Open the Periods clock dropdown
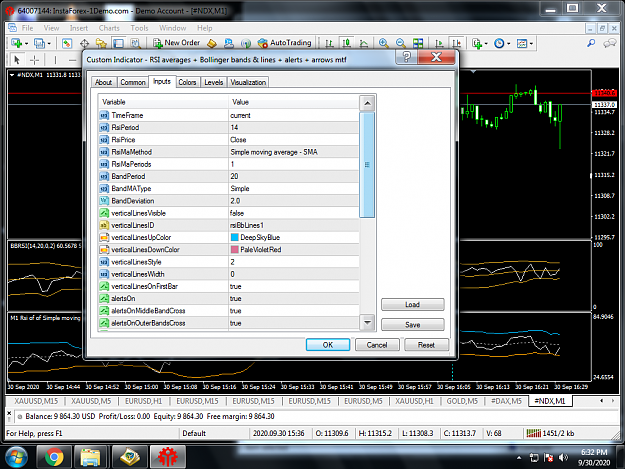This screenshot has width=625, height=469. pos(502,43)
